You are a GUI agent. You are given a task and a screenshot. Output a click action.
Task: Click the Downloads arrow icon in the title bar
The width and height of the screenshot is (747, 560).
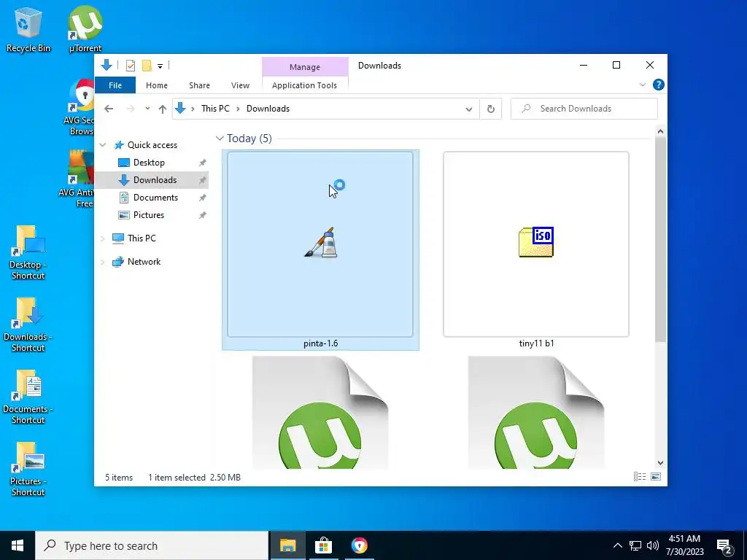[107, 65]
